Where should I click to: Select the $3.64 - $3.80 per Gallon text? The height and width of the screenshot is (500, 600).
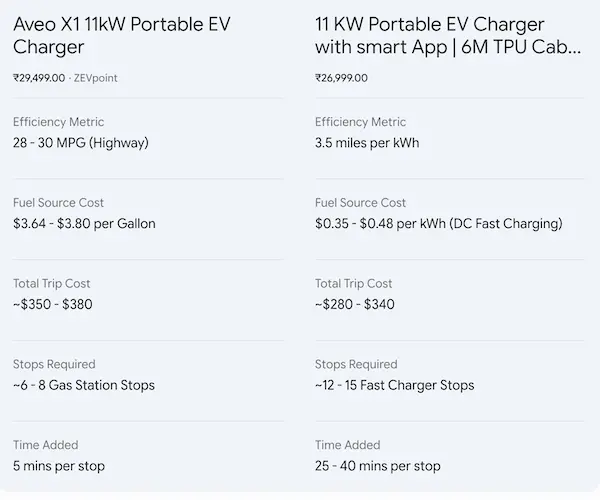pyautogui.click(x=84, y=224)
